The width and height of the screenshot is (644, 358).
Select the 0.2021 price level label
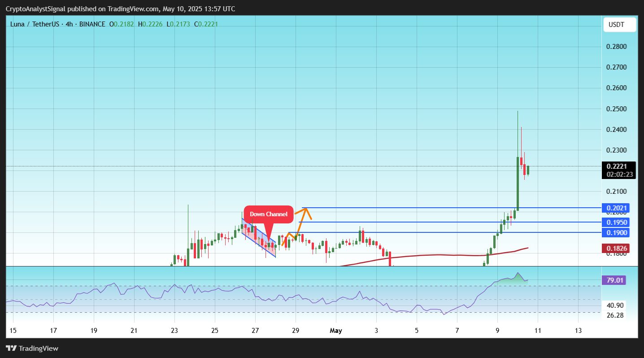(618, 208)
